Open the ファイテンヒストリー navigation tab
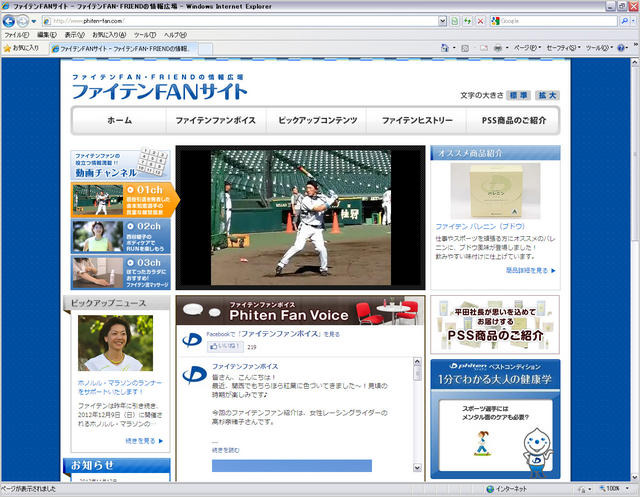640x497 pixels. coord(417,120)
